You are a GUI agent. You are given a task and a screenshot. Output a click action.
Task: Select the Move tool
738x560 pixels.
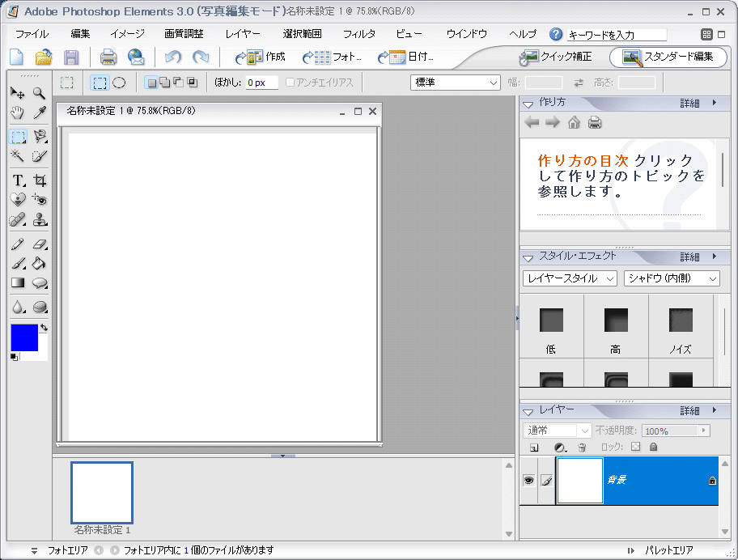[19, 93]
